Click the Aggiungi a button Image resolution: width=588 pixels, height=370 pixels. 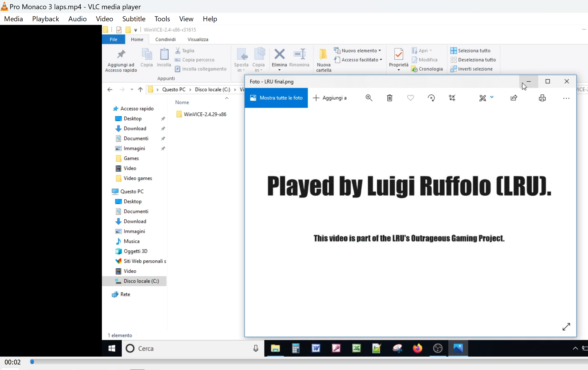point(330,98)
